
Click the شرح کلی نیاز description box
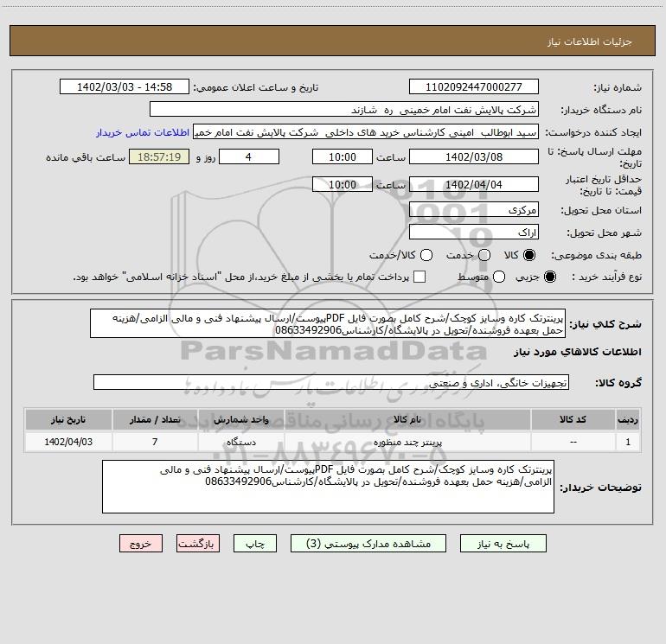328,324
